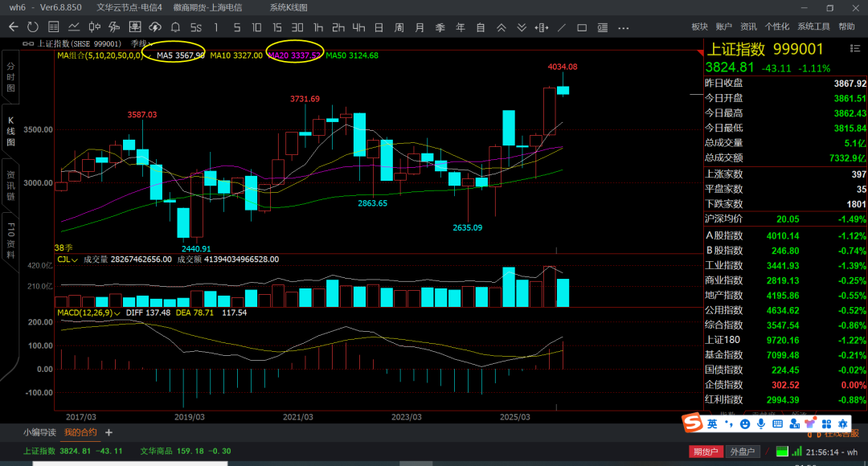868x466 pixels.
Task: Add a new tab with plus button
Action: pyautogui.click(x=109, y=432)
